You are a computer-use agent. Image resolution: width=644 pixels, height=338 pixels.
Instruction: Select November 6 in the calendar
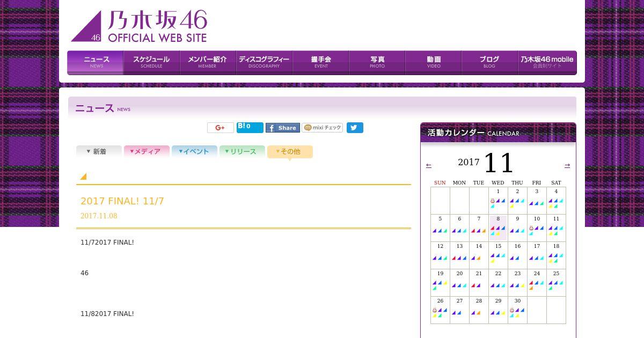pyautogui.click(x=459, y=227)
